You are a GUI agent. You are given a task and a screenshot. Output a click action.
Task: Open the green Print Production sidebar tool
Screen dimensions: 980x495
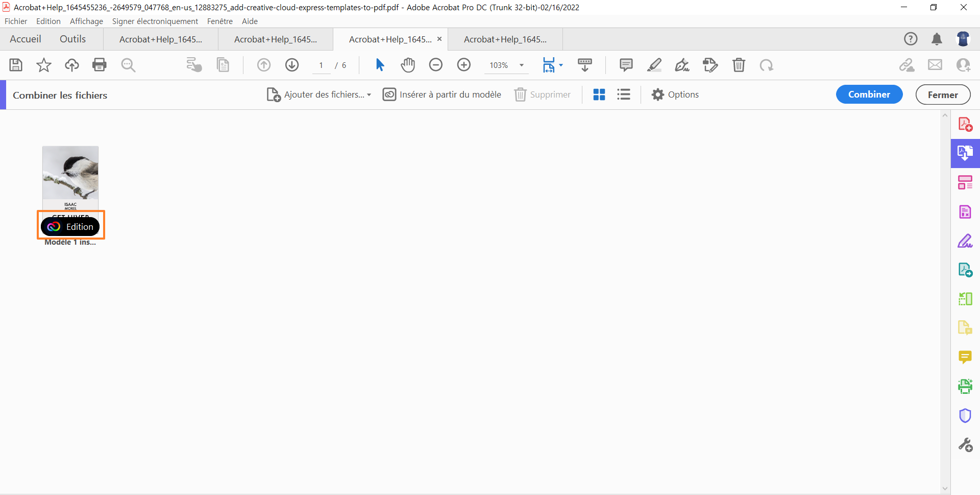tap(965, 386)
